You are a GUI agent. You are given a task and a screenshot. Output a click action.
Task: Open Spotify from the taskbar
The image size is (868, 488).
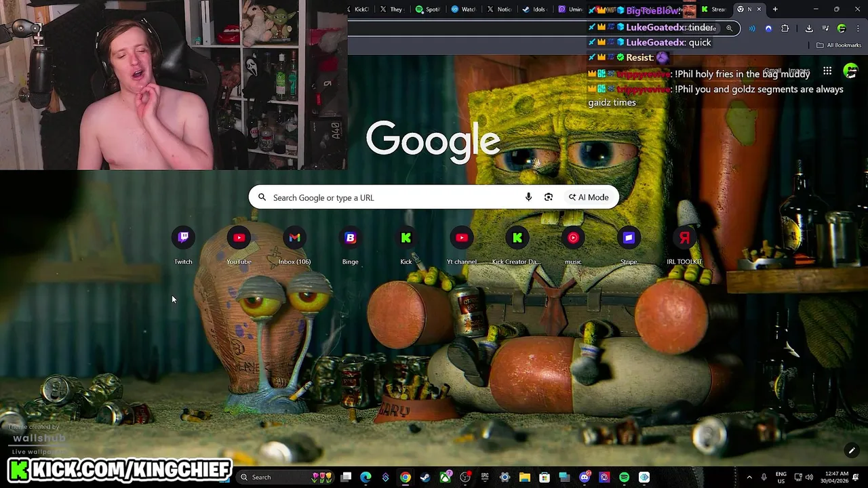(624, 477)
